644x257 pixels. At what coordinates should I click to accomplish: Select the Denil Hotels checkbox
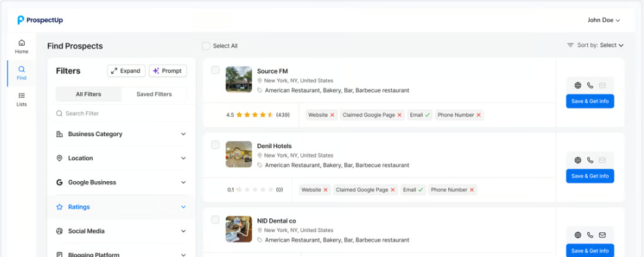[216, 145]
